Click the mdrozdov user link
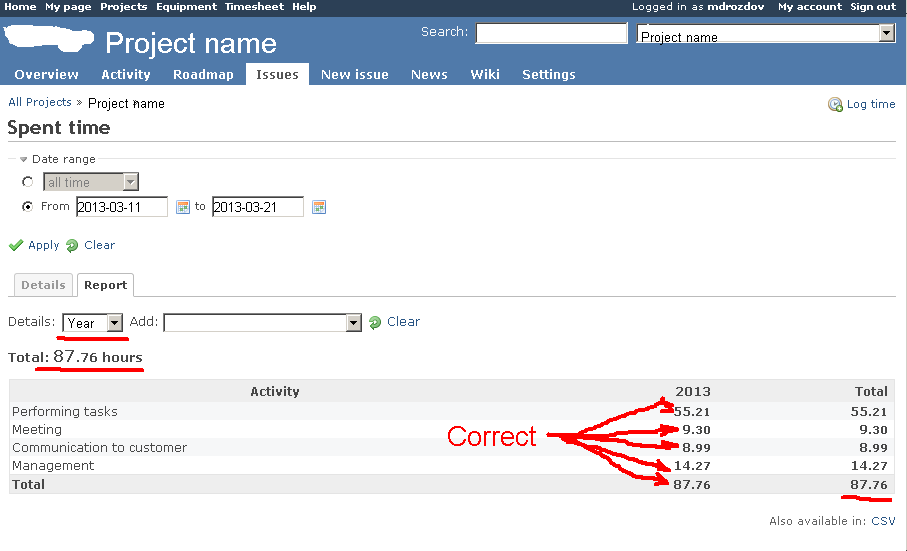The image size is (907, 551). [x=736, y=7]
